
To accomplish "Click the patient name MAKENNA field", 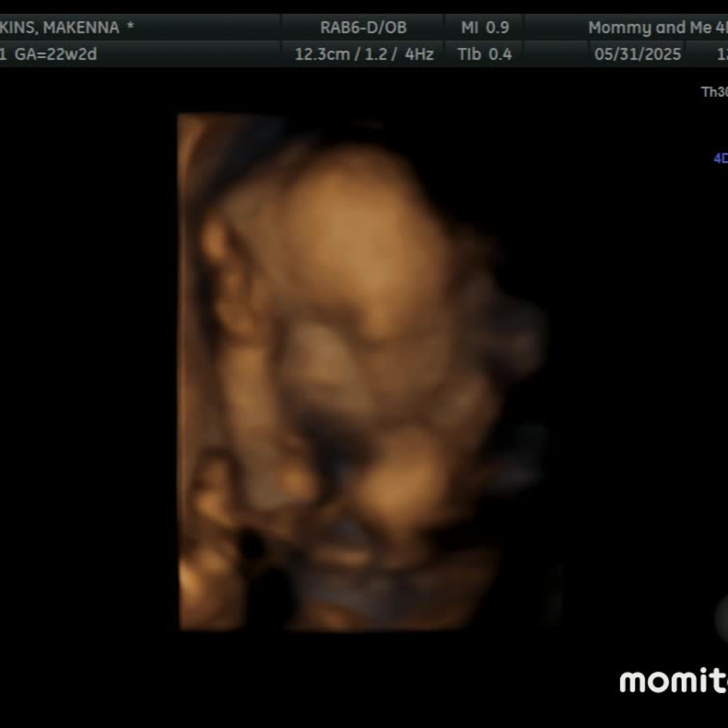I will pos(81,28).
